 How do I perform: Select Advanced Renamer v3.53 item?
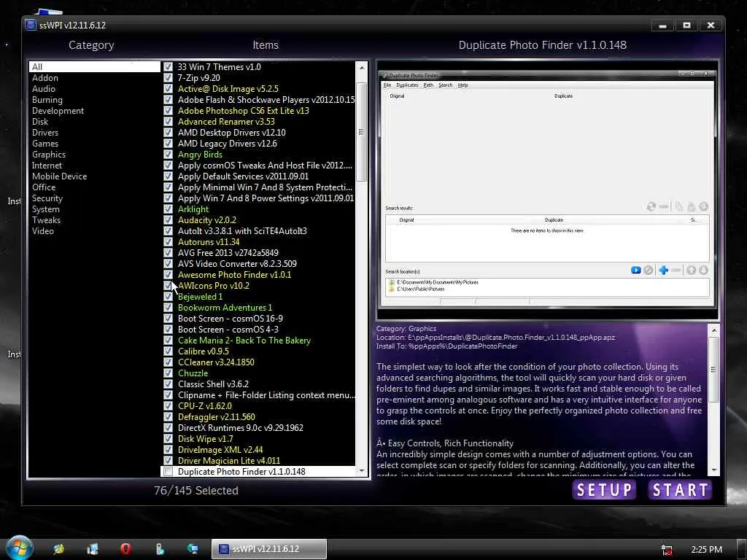click(226, 122)
